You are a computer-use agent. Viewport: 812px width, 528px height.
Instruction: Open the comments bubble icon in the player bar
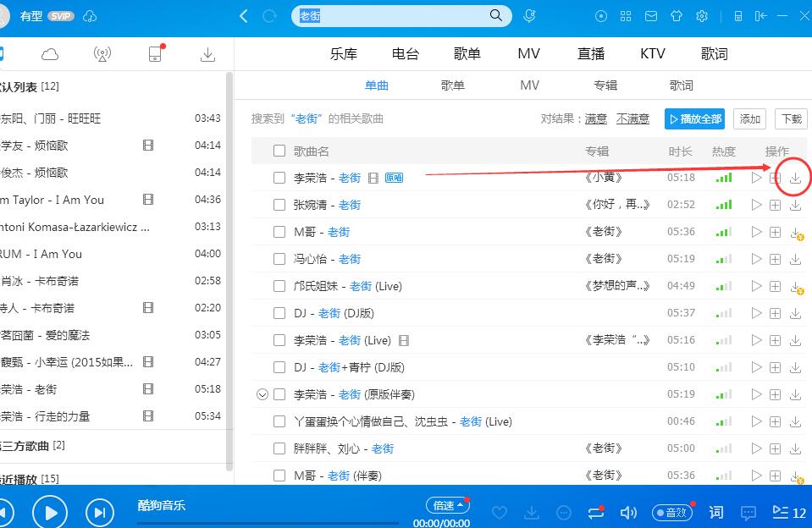pyautogui.click(x=748, y=513)
